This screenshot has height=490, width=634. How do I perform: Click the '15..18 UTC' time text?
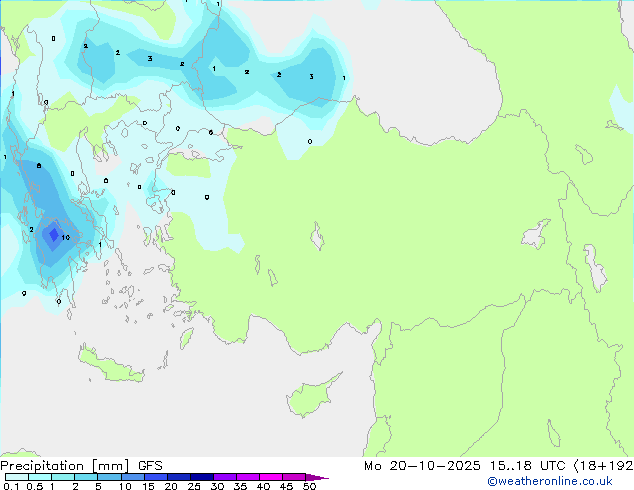click(527, 466)
